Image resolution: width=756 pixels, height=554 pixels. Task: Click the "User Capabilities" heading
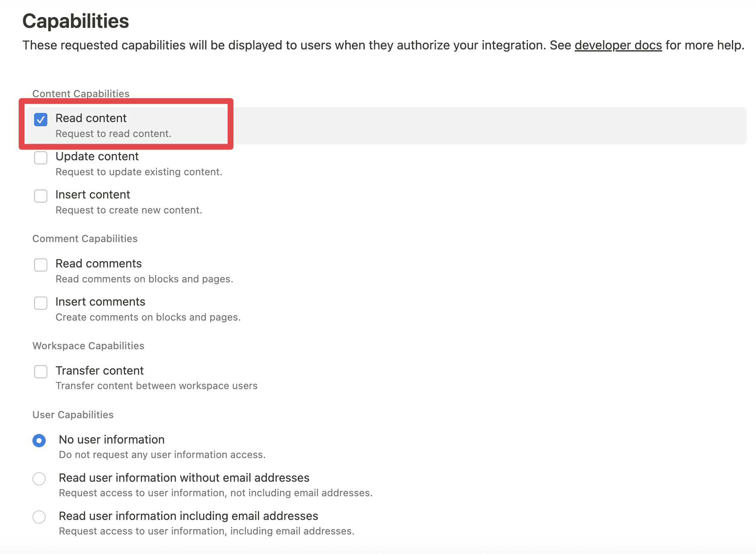(x=73, y=414)
